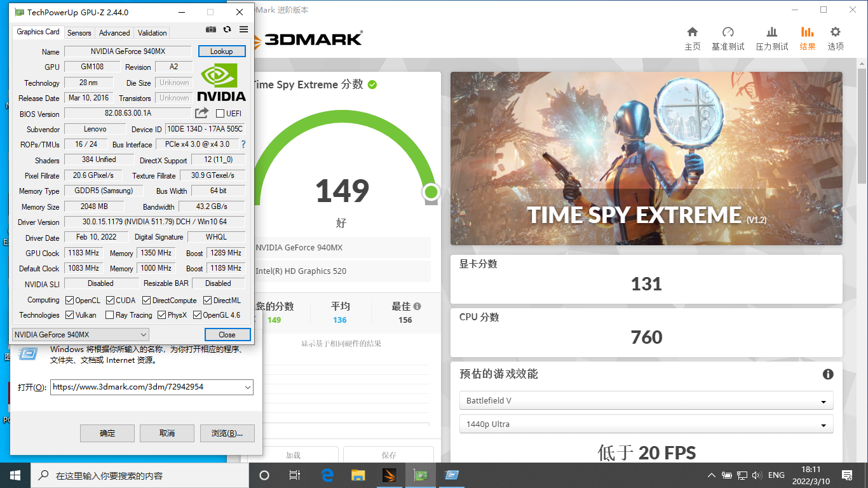Open Cortana circle on taskbar
Screen dimensions: 868x488
point(264,475)
